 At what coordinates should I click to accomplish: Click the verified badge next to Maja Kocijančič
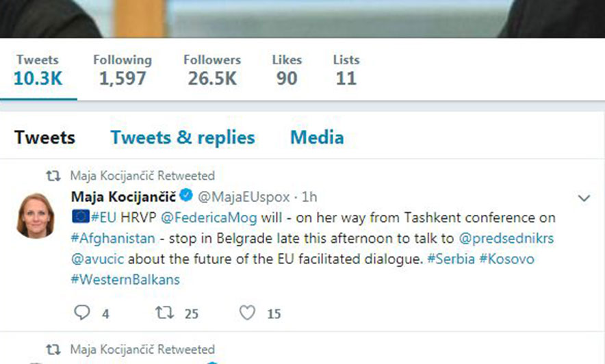(186, 197)
